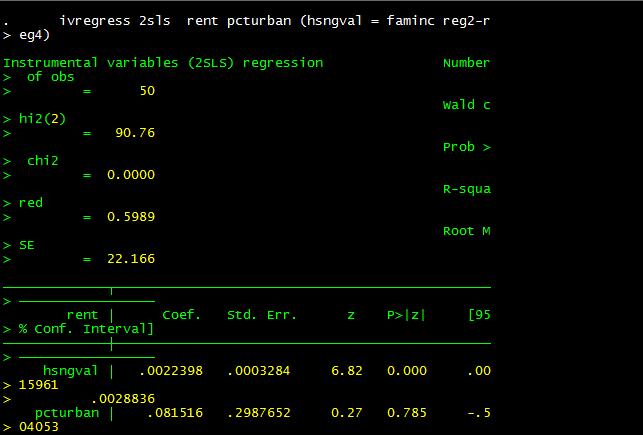The width and height of the screenshot is (643, 435).
Task: Click the 'pcturban' row label
Action: [67, 412]
